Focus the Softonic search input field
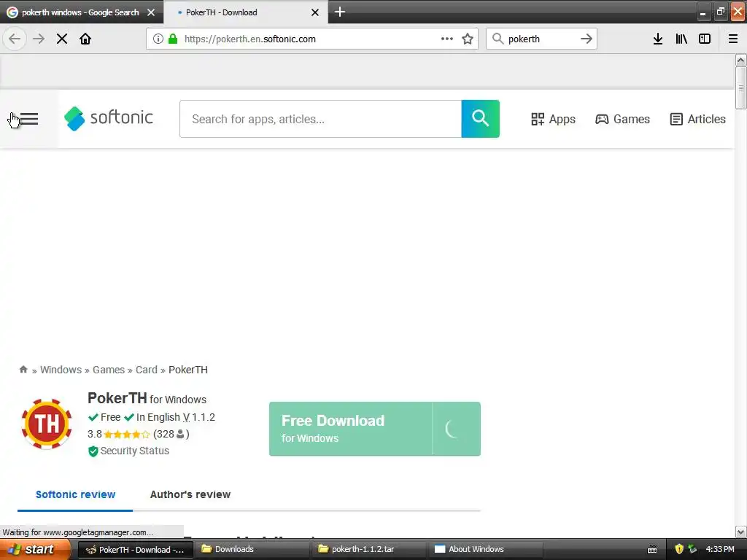 pyautogui.click(x=320, y=119)
